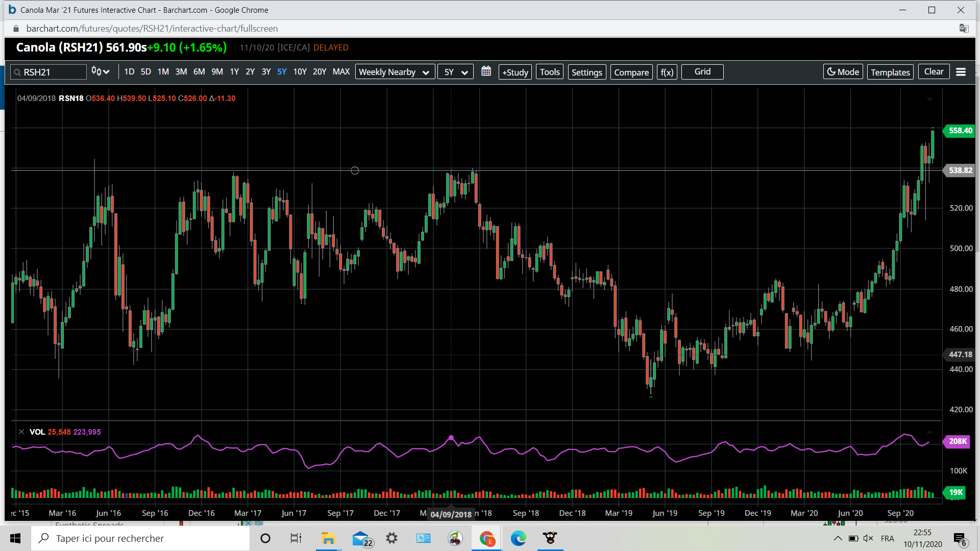
Task: Open the chart type candlestick dropdown
Action: (x=101, y=72)
